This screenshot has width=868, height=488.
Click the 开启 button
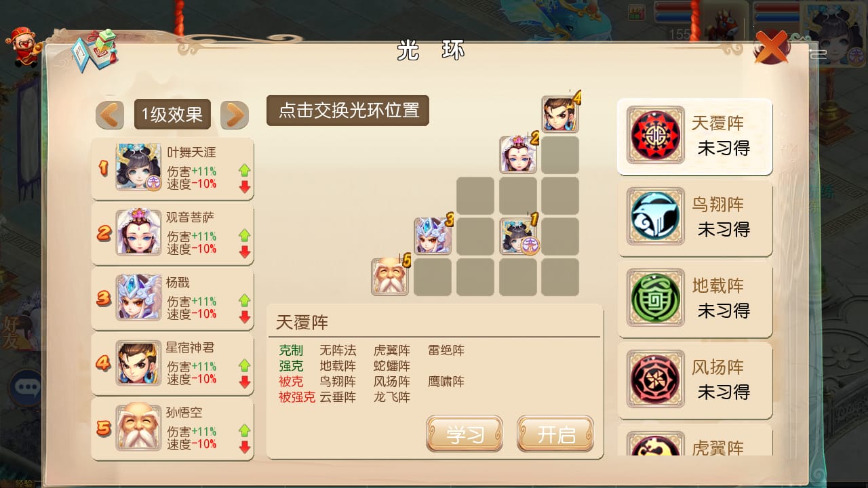(555, 434)
